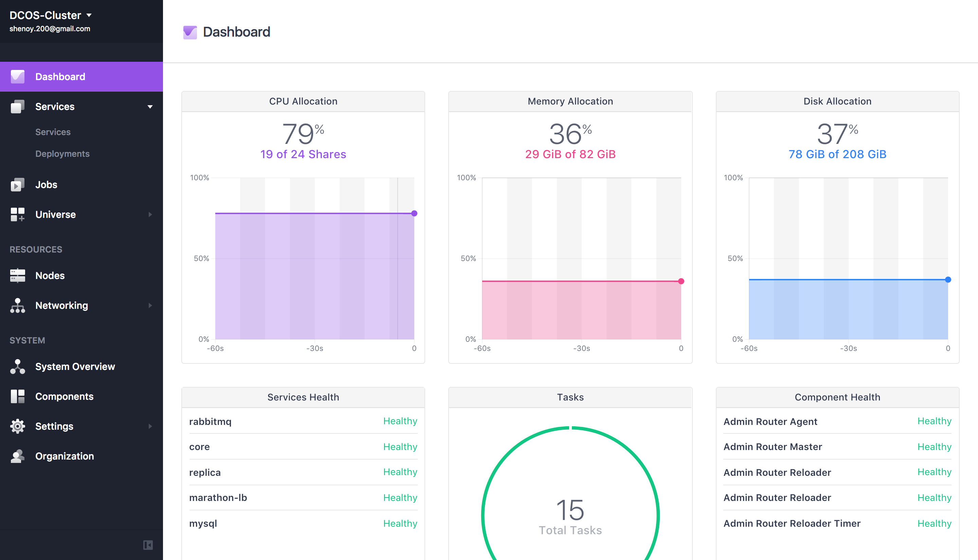
Task: Click the '78 GiB of 208 GiB' text
Action: tap(837, 154)
